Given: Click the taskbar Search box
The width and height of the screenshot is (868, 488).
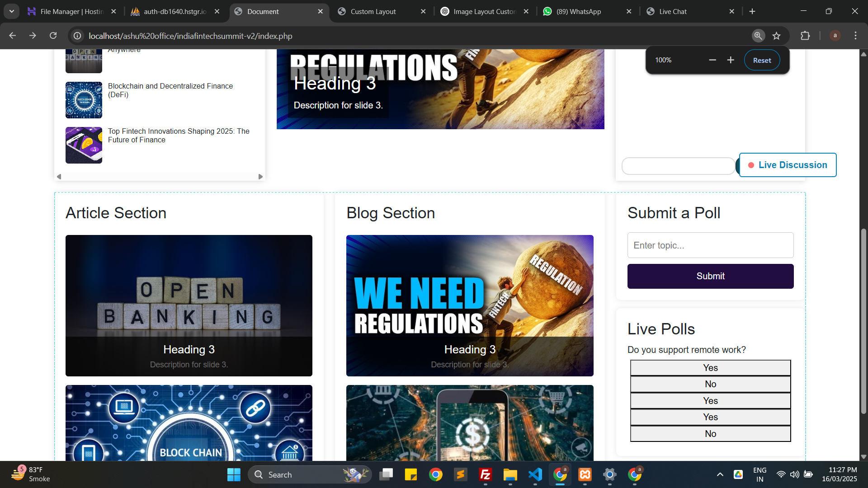Looking at the screenshot, I should pyautogui.click(x=310, y=474).
